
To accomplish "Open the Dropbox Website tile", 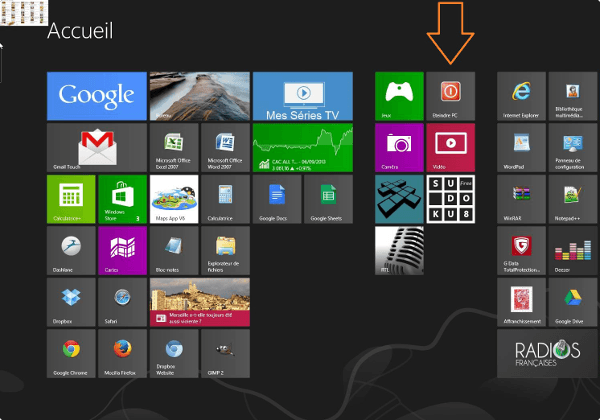I will pyautogui.click(x=174, y=353).
